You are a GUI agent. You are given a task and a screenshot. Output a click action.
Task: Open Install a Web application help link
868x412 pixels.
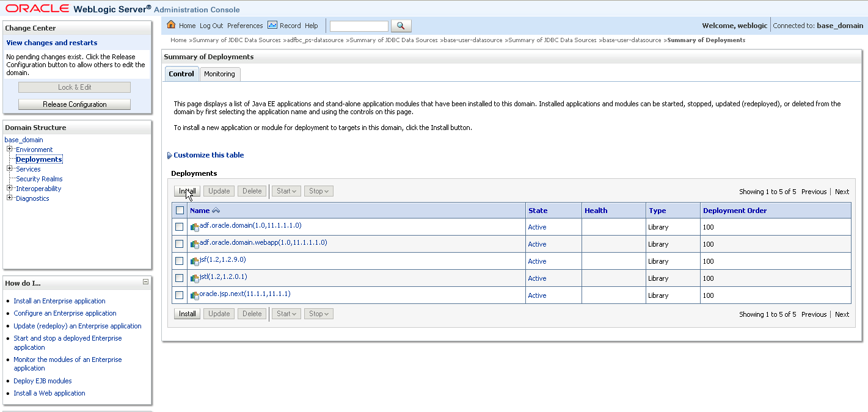pos(49,393)
